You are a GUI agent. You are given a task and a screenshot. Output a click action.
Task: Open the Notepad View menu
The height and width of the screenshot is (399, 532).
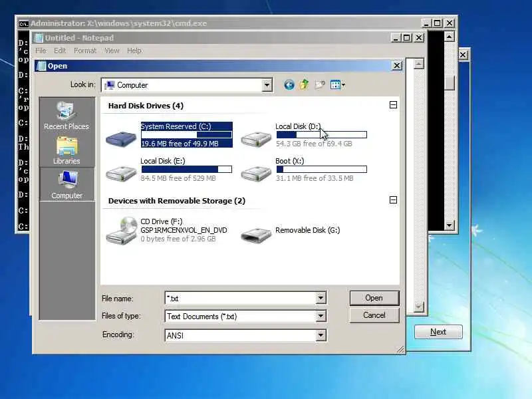point(112,51)
